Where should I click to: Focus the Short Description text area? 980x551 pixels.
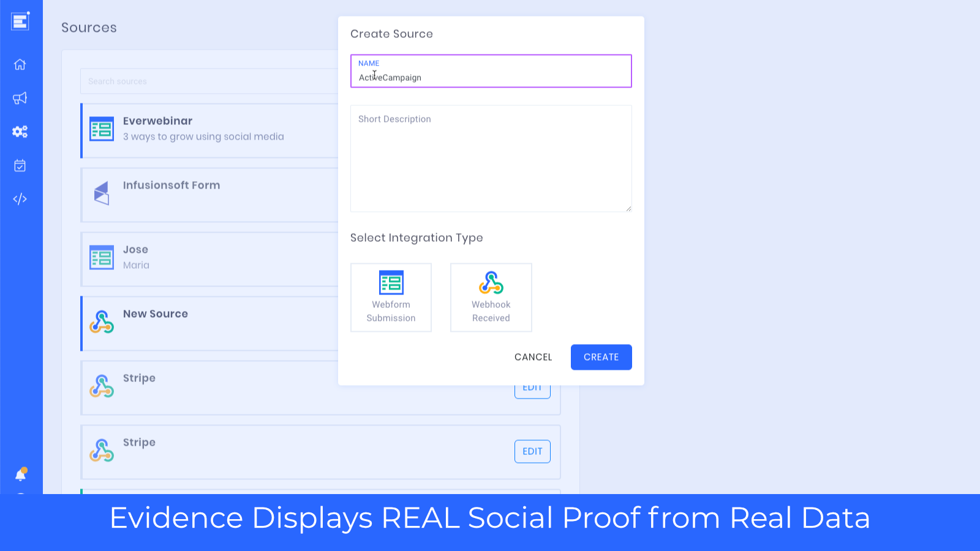(x=491, y=159)
